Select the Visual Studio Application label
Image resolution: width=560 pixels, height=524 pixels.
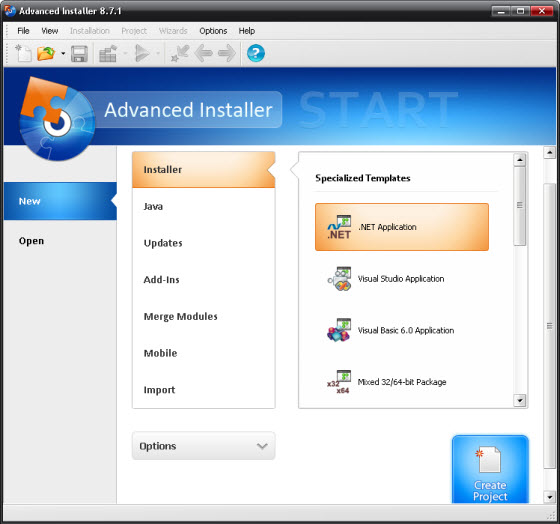click(x=401, y=279)
